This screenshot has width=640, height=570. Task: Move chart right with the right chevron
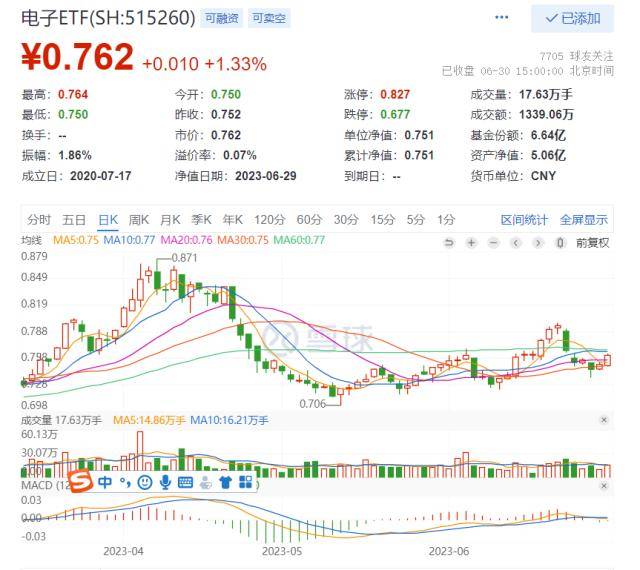click(538, 243)
